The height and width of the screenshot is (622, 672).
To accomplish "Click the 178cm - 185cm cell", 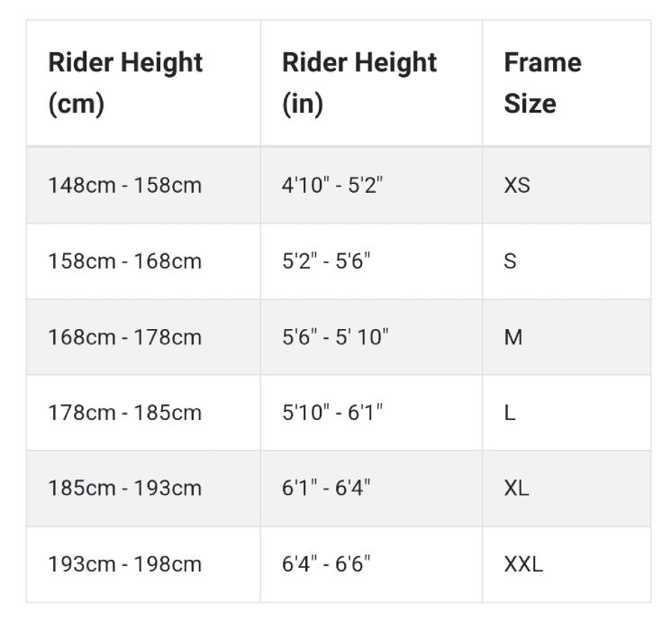I will click(125, 413).
